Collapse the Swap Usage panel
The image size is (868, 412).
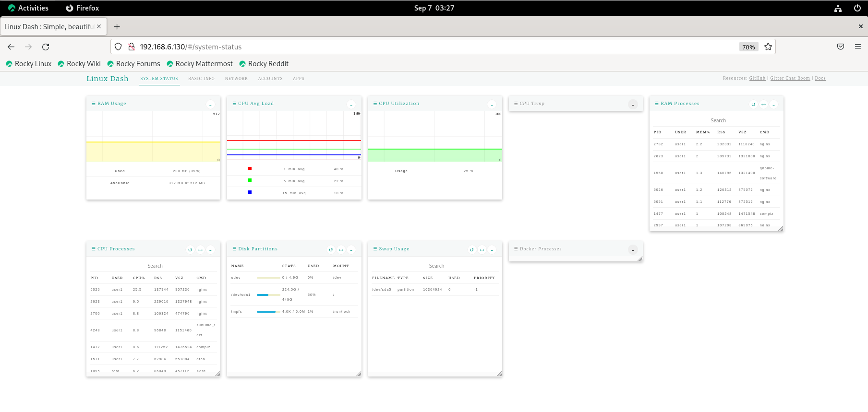click(492, 249)
